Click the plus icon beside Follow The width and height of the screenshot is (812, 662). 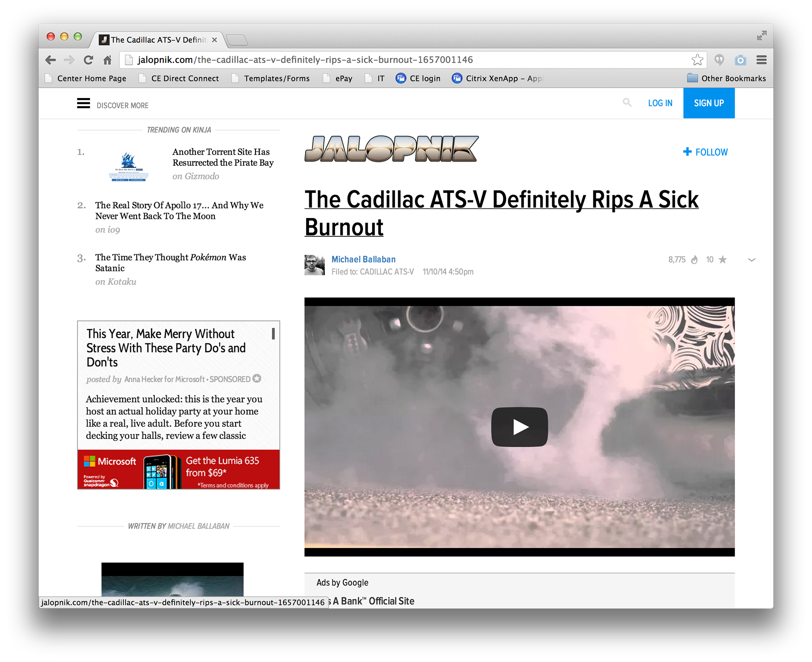[x=687, y=152]
